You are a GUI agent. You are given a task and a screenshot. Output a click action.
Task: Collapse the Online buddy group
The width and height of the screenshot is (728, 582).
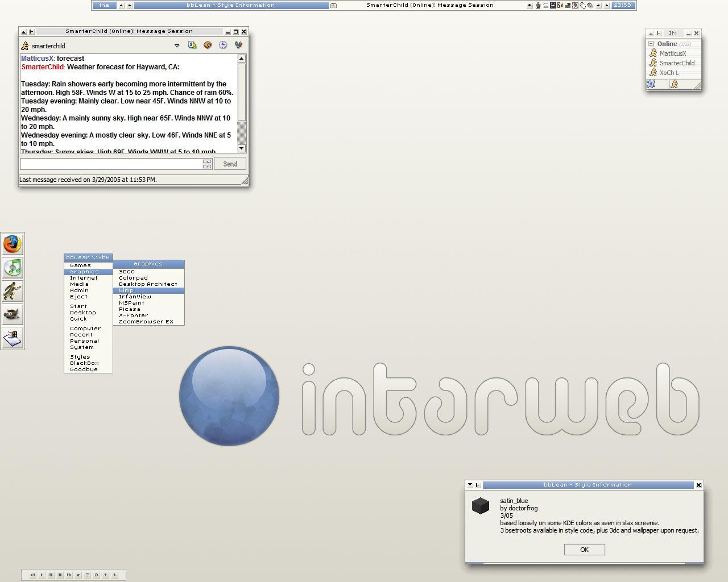(651, 44)
